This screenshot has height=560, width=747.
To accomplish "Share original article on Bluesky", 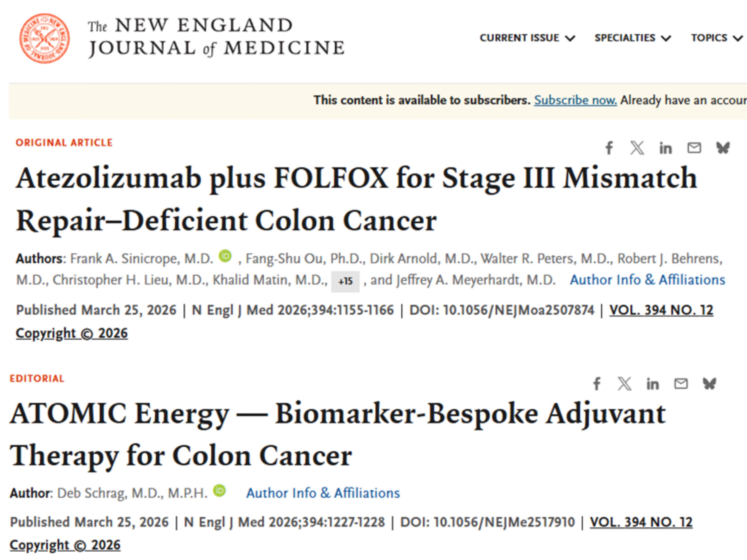I will [723, 148].
